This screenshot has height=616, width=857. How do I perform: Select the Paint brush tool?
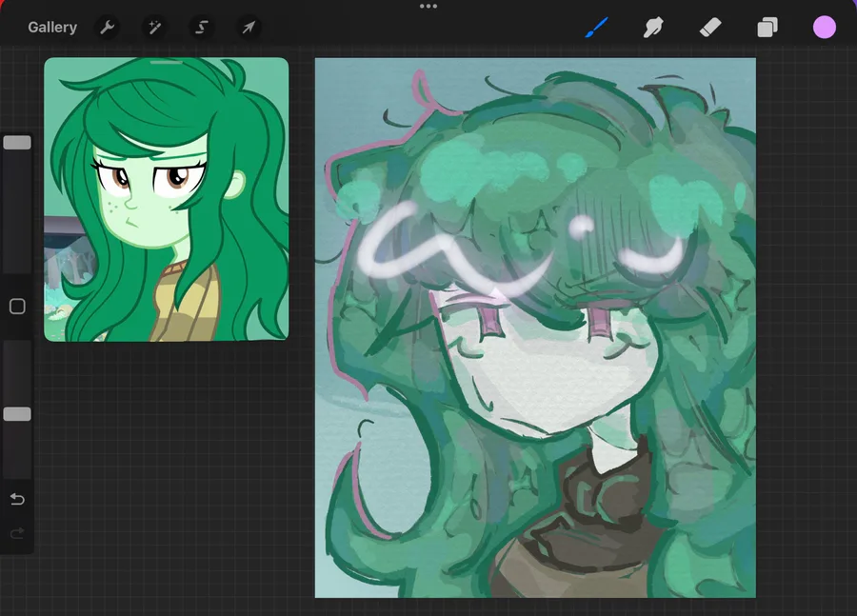pyautogui.click(x=597, y=28)
